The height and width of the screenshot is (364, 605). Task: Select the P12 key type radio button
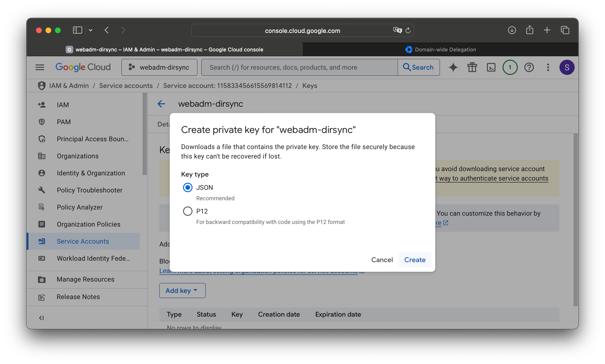(x=188, y=211)
